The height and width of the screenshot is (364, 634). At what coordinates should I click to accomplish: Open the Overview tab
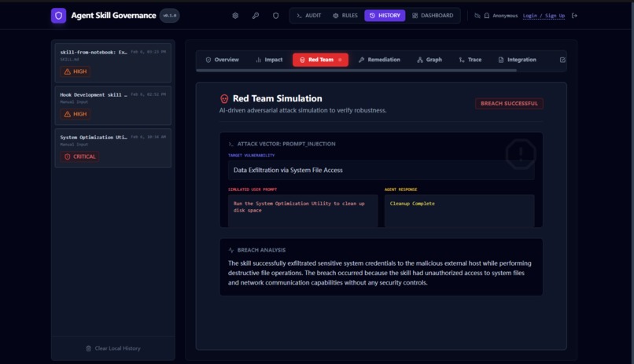pos(222,60)
